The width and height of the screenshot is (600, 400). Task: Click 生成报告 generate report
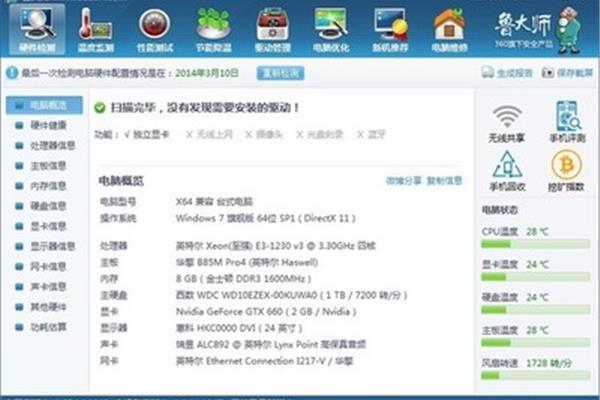(507, 73)
